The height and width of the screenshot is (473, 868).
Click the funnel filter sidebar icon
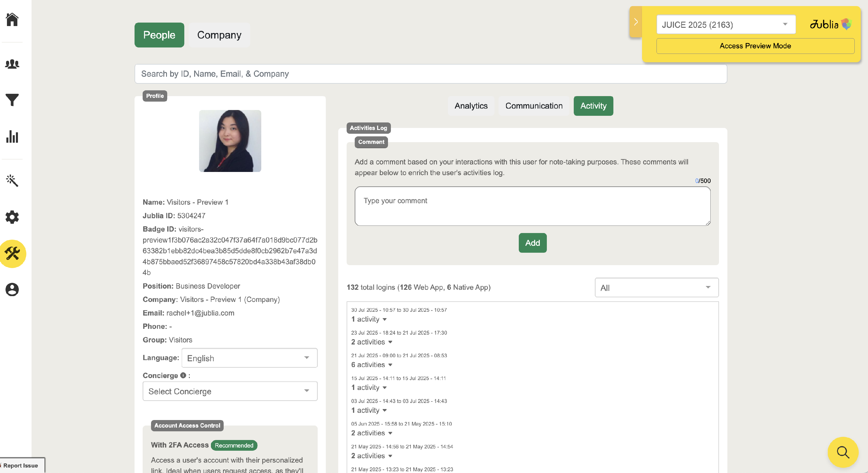coord(12,100)
